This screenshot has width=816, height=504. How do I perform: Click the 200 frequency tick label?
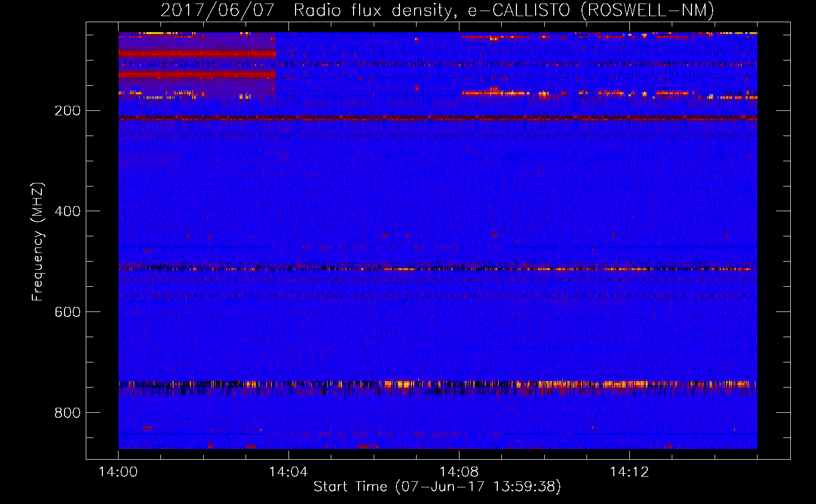tap(68, 111)
